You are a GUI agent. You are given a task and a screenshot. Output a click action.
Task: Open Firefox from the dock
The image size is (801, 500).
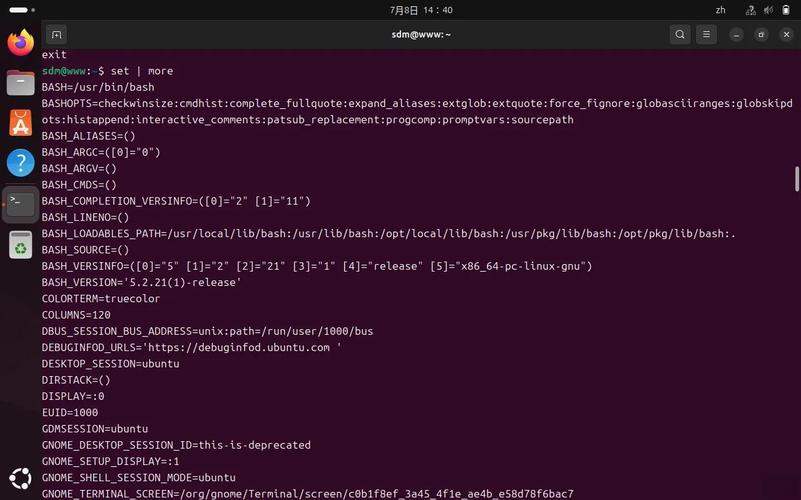[20, 42]
